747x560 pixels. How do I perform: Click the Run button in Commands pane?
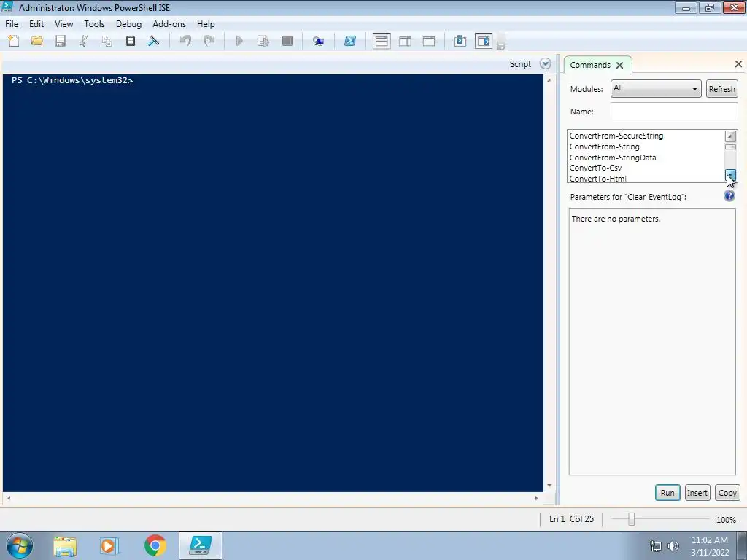point(667,493)
